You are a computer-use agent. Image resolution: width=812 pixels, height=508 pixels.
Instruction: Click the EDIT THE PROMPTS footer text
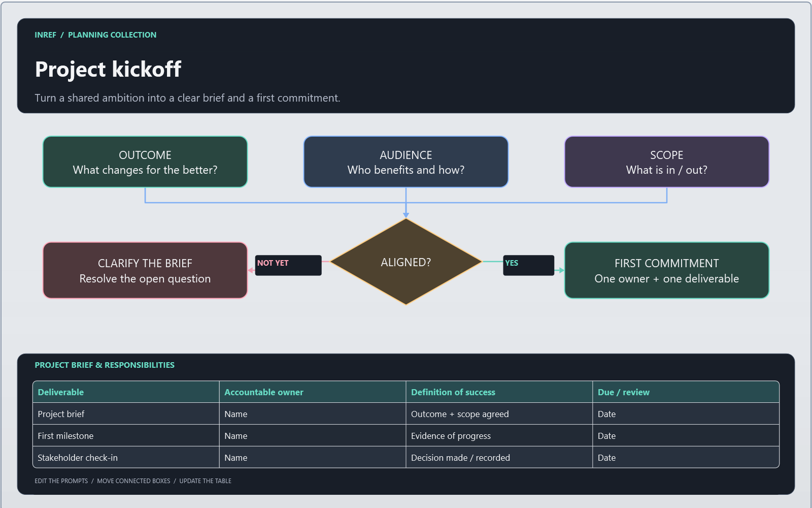61,481
